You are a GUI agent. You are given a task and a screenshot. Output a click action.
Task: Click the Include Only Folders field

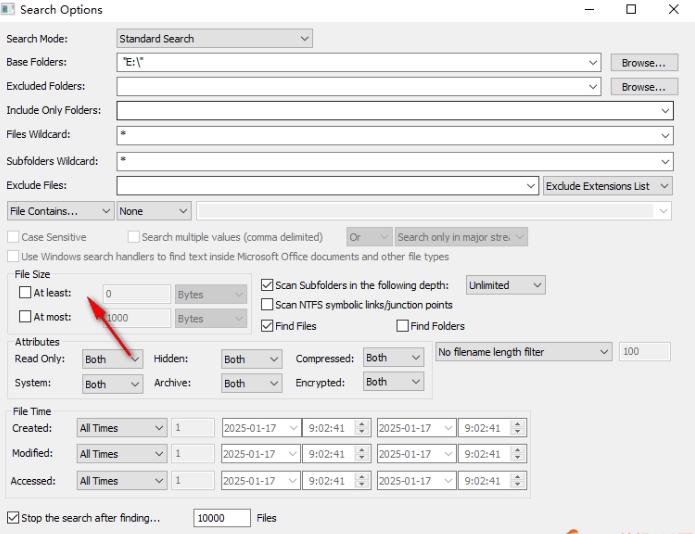[x=390, y=111]
